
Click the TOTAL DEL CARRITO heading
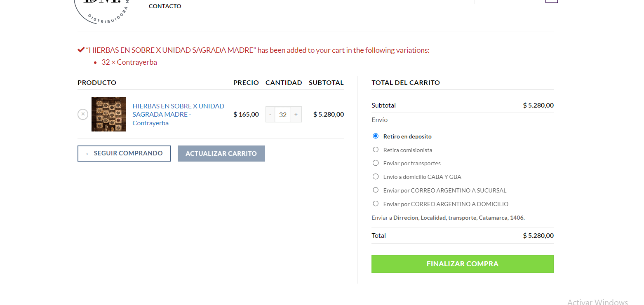406,82
